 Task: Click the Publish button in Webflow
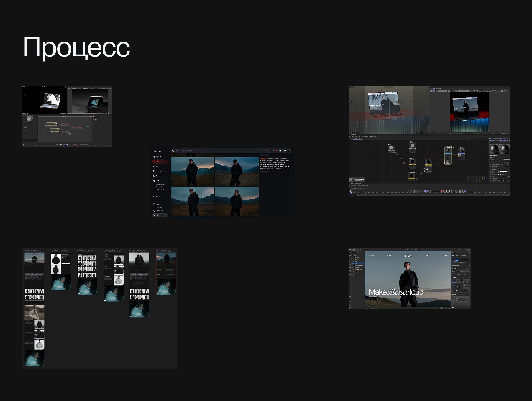[x=468, y=250]
